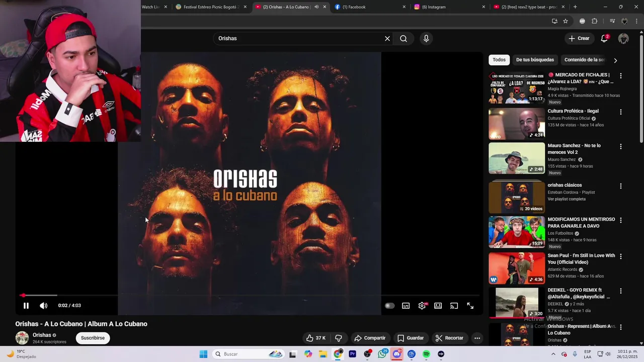Click the magnifier search button
Image resolution: width=644 pixels, height=362 pixels.
pos(404,39)
